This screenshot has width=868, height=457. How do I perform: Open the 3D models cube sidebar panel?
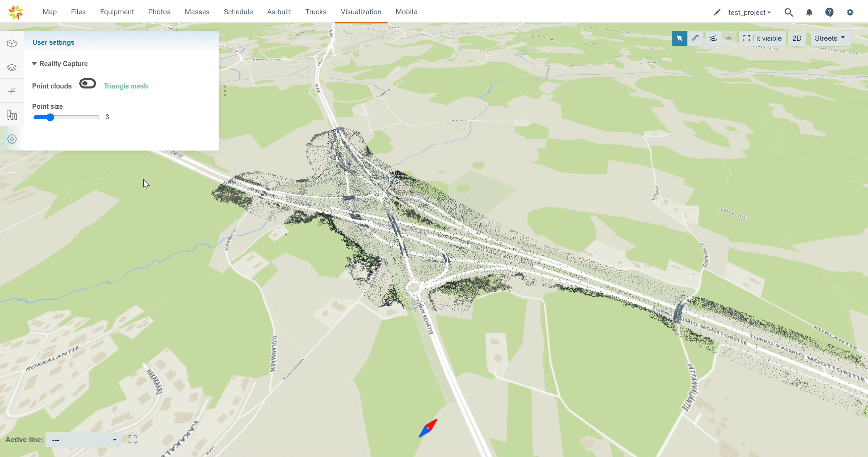click(12, 43)
